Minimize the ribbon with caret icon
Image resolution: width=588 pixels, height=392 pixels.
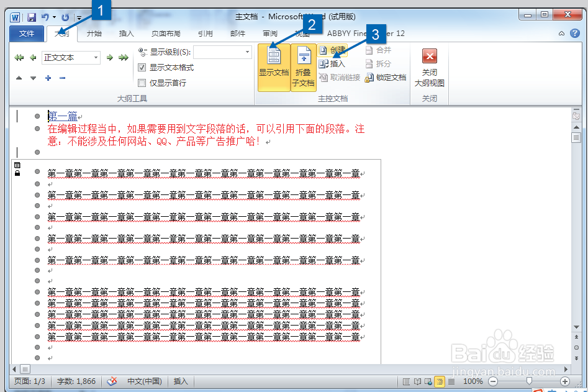pos(561,34)
